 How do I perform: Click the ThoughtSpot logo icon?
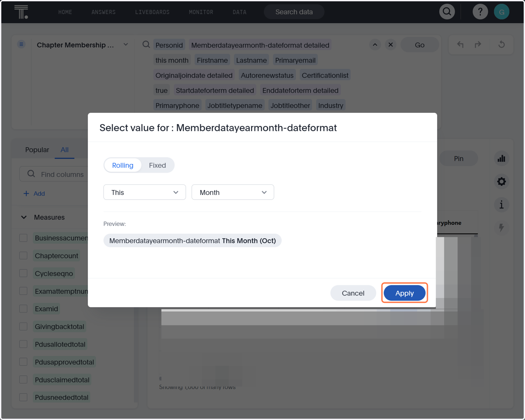coord(21,12)
